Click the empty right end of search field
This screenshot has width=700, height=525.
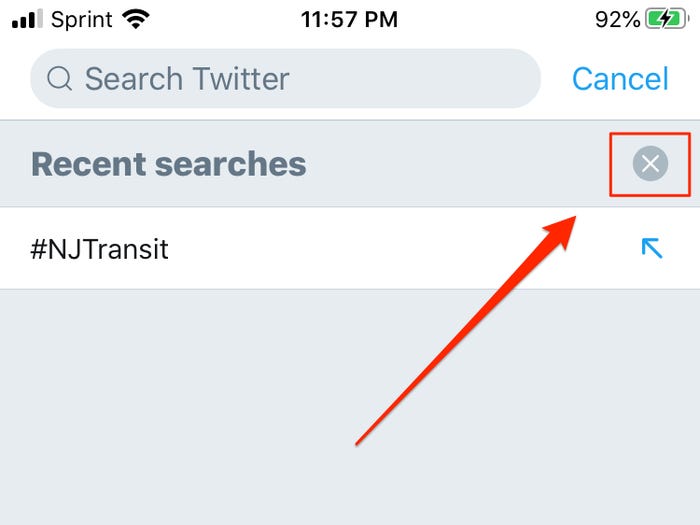tap(480, 79)
